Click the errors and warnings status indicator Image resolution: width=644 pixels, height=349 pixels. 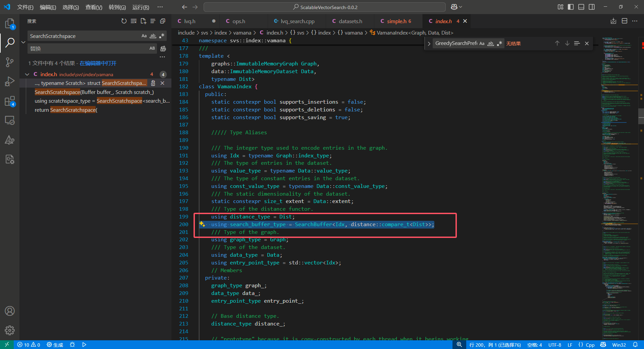point(29,345)
